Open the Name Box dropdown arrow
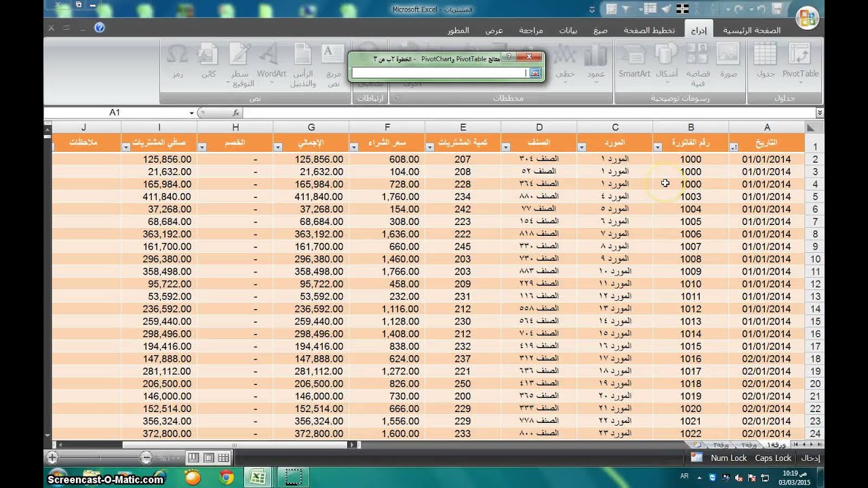The width and height of the screenshot is (868, 488). click(x=192, y=113)
